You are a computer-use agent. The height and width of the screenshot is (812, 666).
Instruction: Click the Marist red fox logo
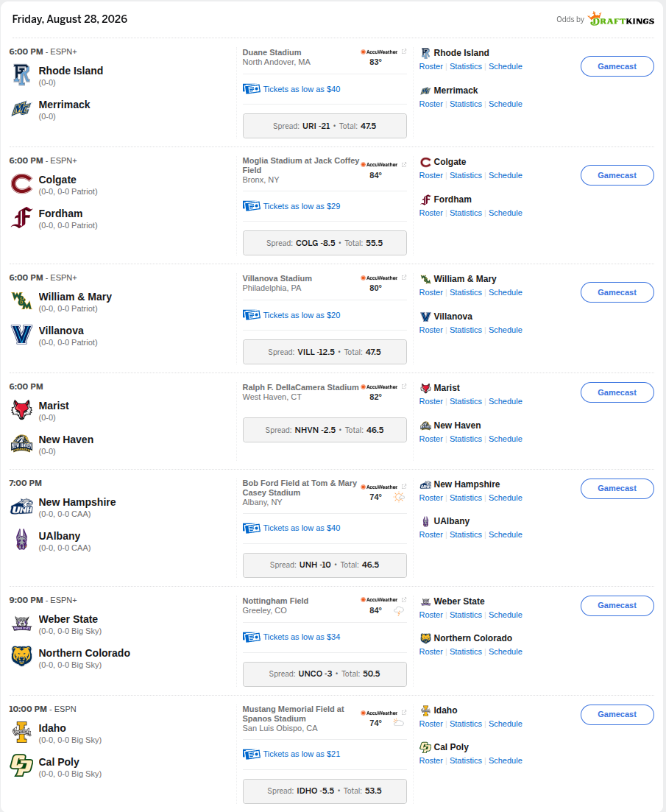click(21, 409)
